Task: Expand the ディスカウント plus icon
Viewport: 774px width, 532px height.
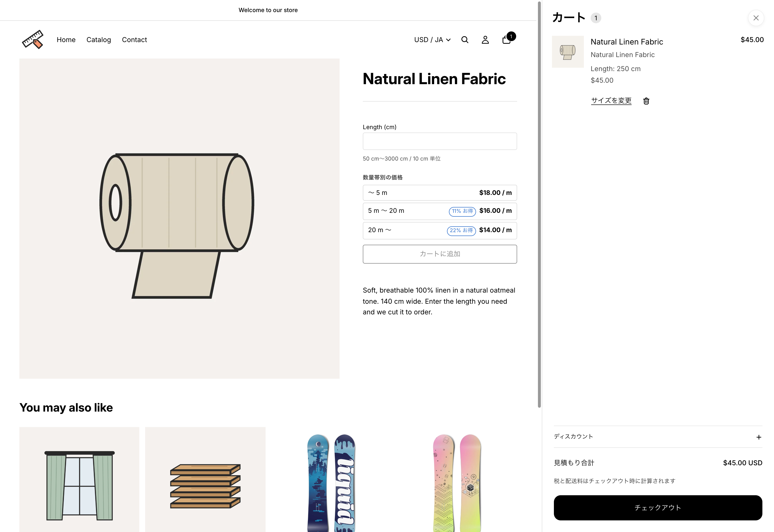Action: (x=759, y=437)
